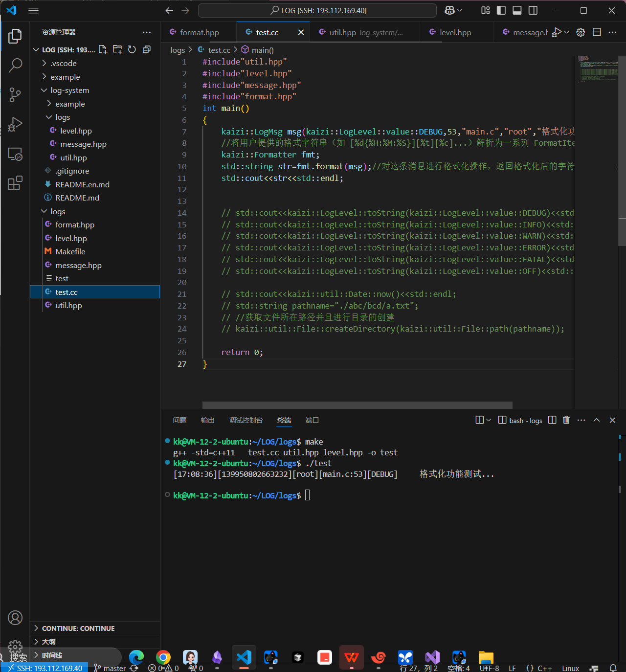Click SSH: 193.112.169.40 remote indicator

click(45, 668)
